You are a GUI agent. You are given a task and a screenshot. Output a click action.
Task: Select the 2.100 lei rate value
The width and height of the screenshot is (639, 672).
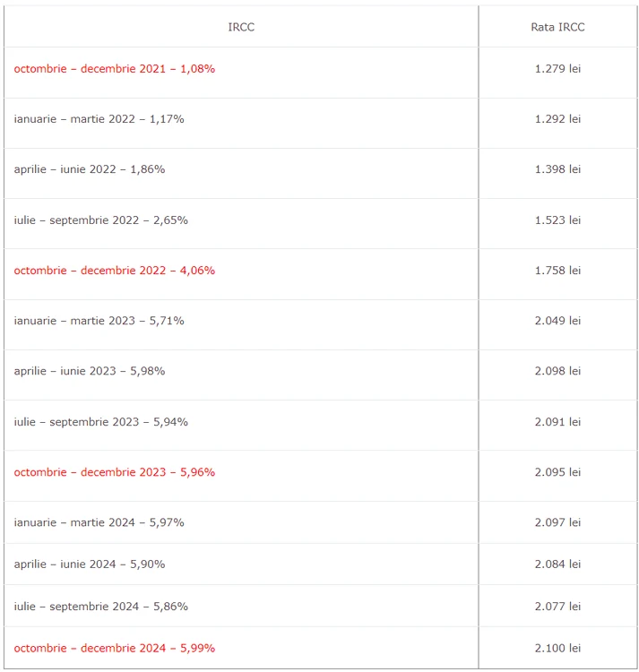click(557, 648)
